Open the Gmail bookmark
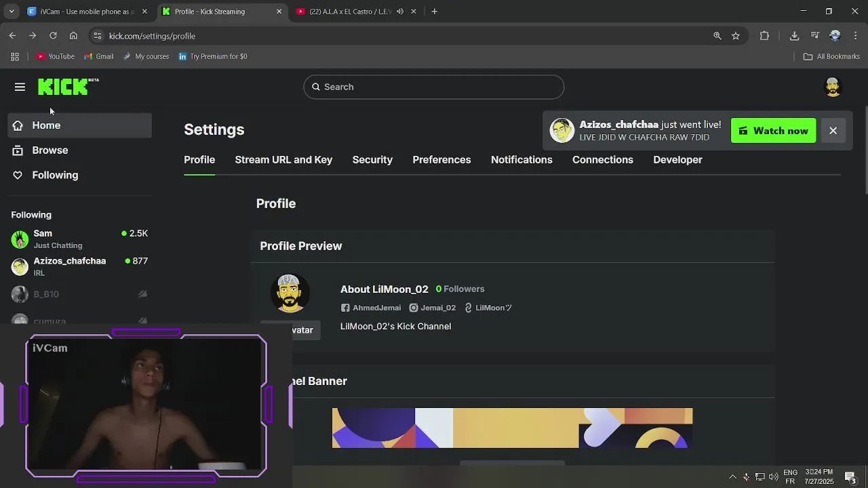Viewport: 868px width, 488px height. [x=98, y=56]
